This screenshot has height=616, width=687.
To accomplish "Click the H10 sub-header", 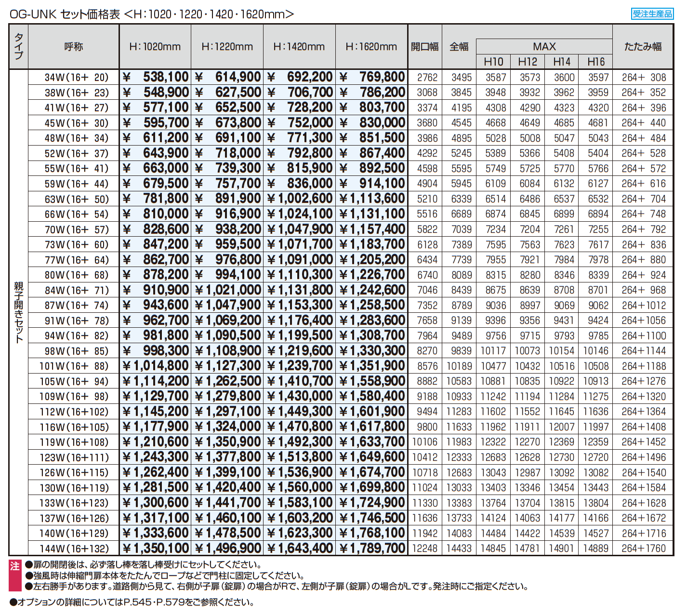I will point(493,62).
